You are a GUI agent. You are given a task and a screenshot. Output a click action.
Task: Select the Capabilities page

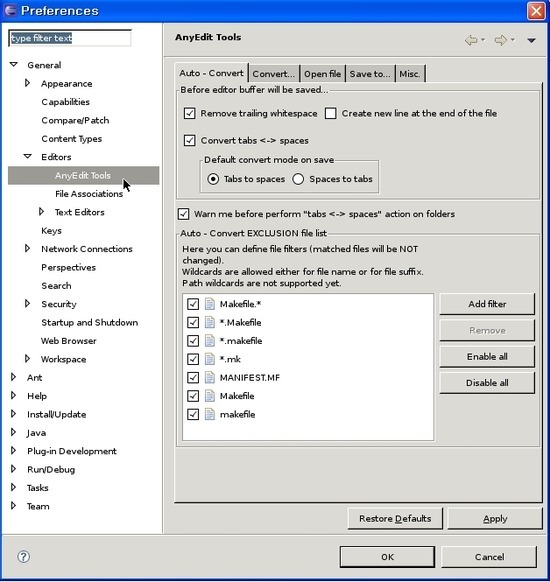[65, 102]
